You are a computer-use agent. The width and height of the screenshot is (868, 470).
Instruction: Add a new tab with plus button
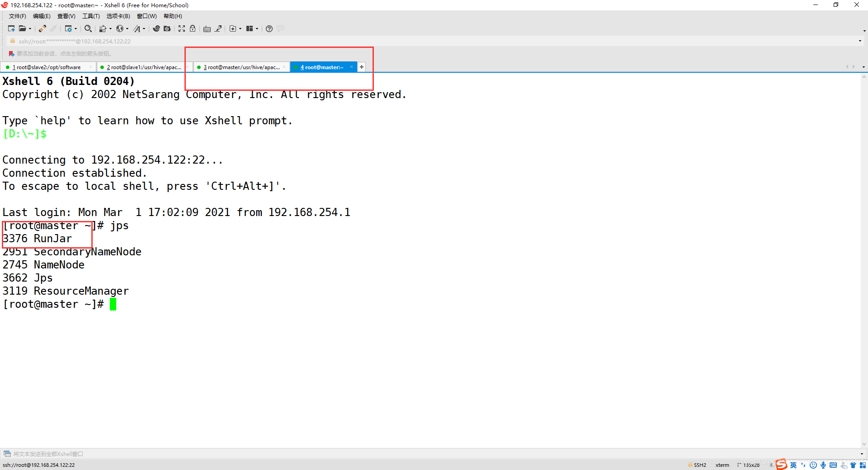click(x=362, y=67)
